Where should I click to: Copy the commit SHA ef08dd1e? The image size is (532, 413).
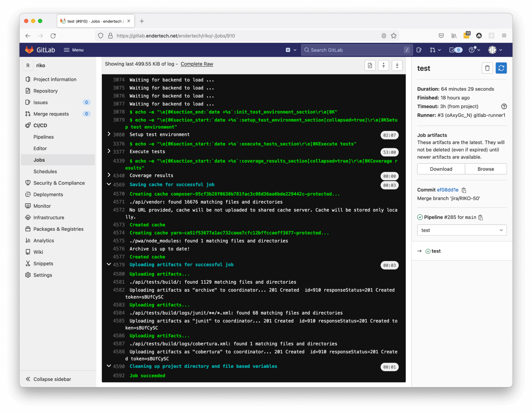point(464,190)
